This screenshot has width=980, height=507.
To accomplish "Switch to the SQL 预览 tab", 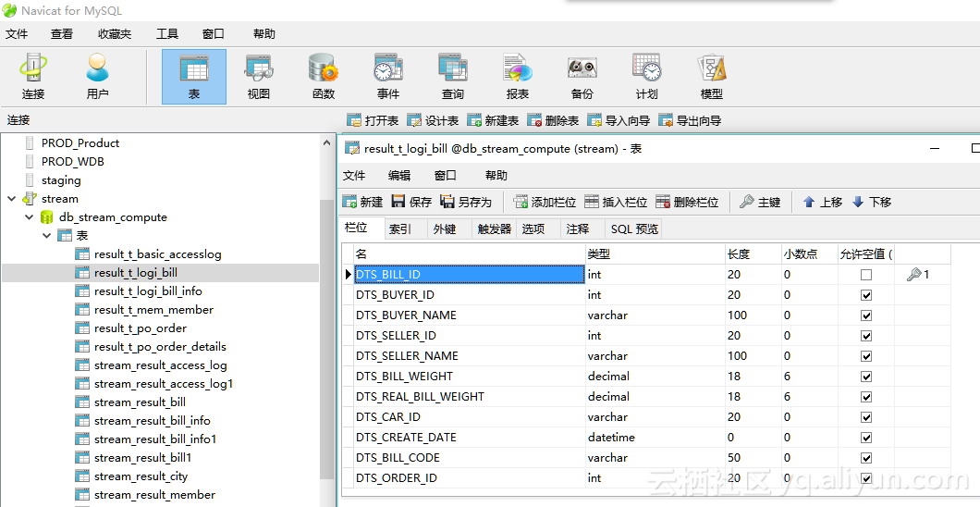I will tap(634, 229).
